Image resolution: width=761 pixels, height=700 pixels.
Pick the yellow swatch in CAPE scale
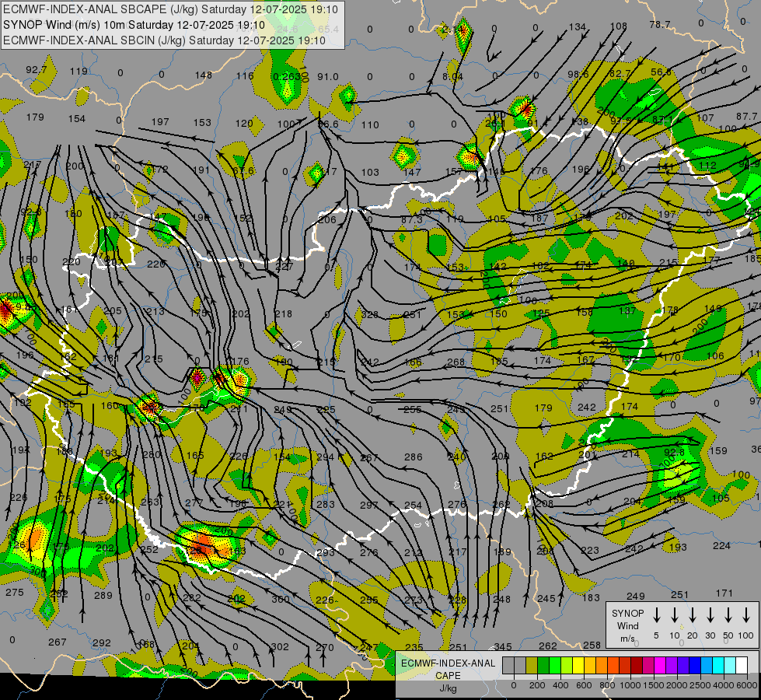578,665
